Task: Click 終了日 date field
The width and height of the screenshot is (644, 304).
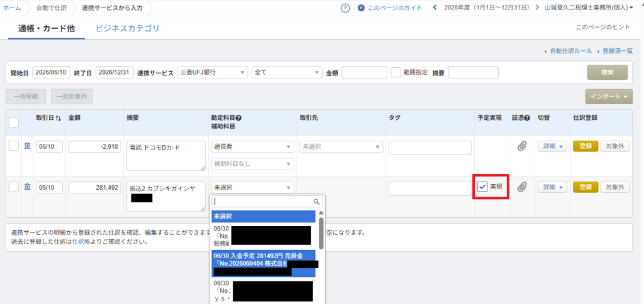Action: pyautogui.click(x=115, y=72)
